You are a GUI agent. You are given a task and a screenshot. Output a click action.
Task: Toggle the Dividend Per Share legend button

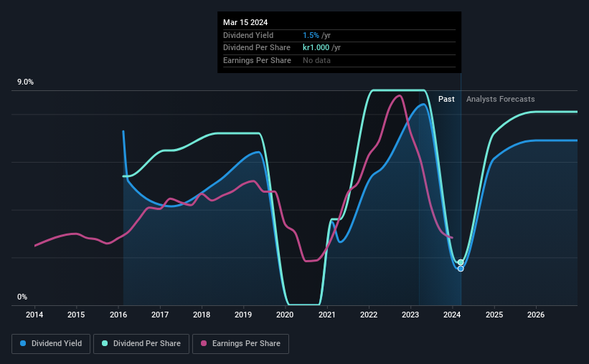[141, 344]
